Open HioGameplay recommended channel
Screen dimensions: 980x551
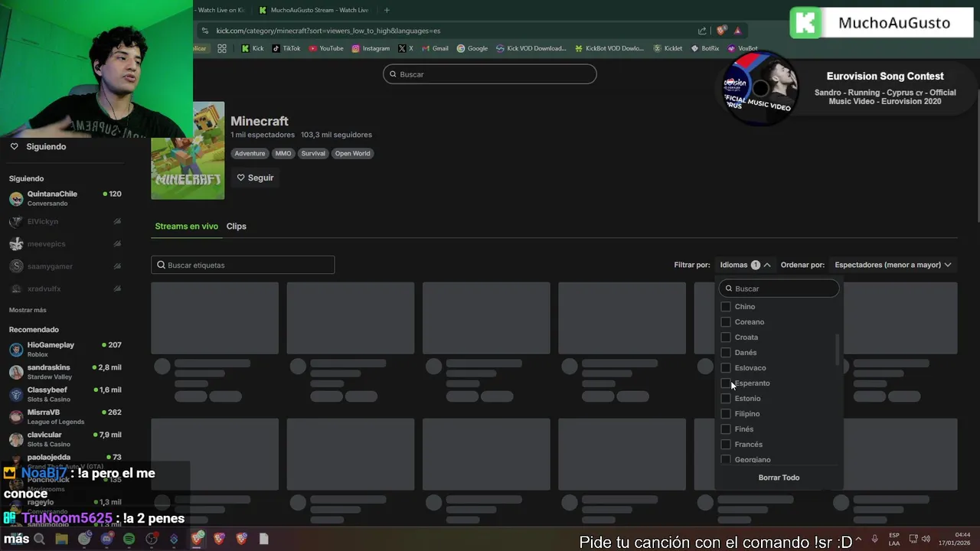click(x=65, y=350)
